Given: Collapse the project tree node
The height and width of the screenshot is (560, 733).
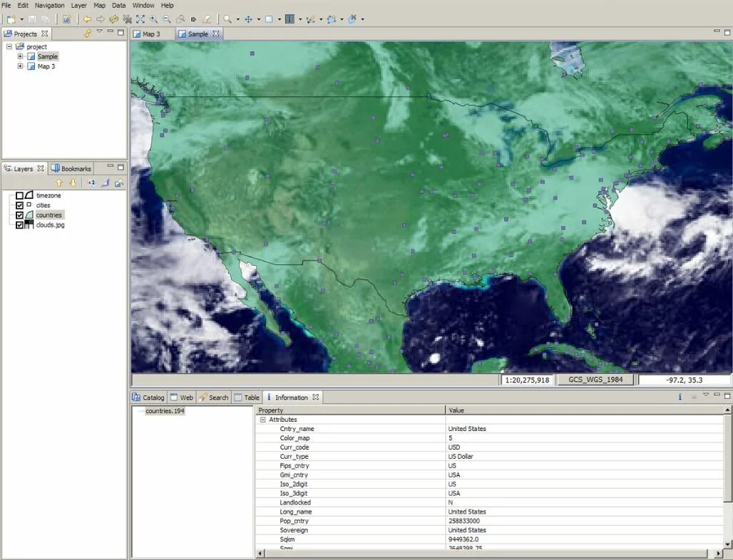Looking at the screenshot, I should tap(9, 46).
